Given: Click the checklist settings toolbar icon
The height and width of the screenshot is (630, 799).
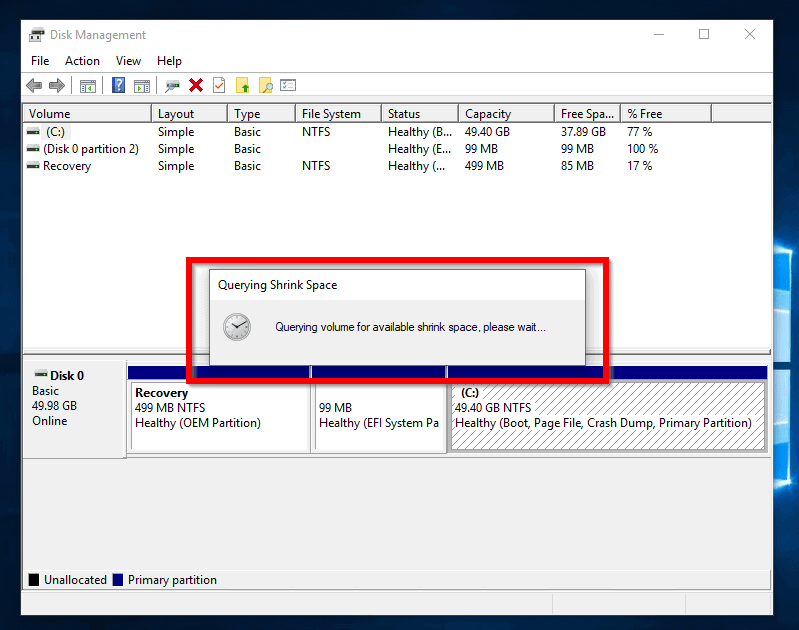Looking at the screenshot, I should click(x=288, y=86).
